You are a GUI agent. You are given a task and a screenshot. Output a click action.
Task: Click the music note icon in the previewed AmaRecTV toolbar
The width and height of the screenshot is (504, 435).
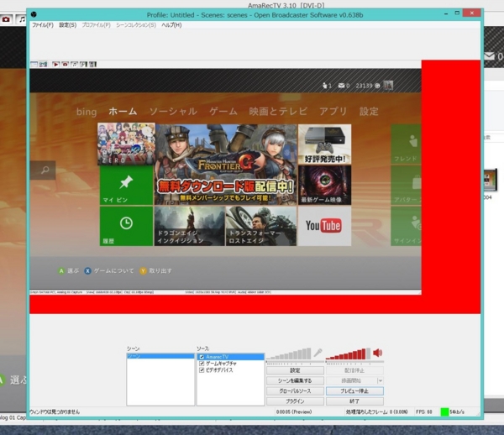[x=74, y=65]
